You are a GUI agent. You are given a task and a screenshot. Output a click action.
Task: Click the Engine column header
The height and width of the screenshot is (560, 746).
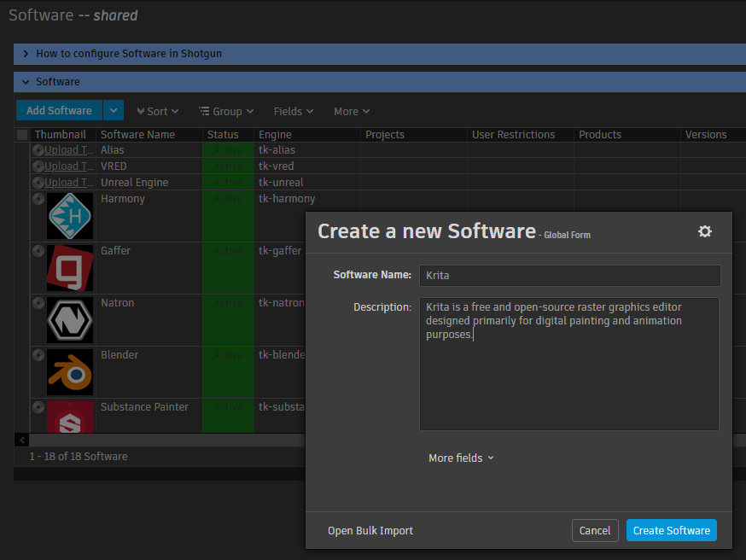tap(307, 135)
